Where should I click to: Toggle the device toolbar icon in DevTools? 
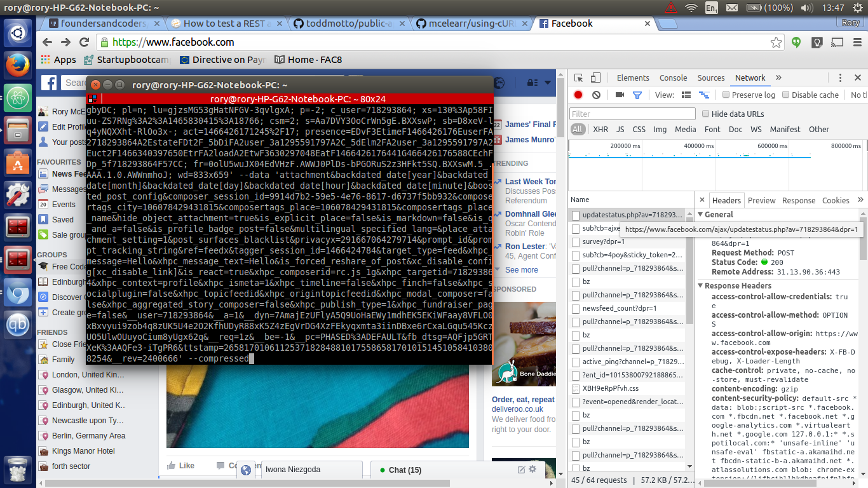(595, 78)
